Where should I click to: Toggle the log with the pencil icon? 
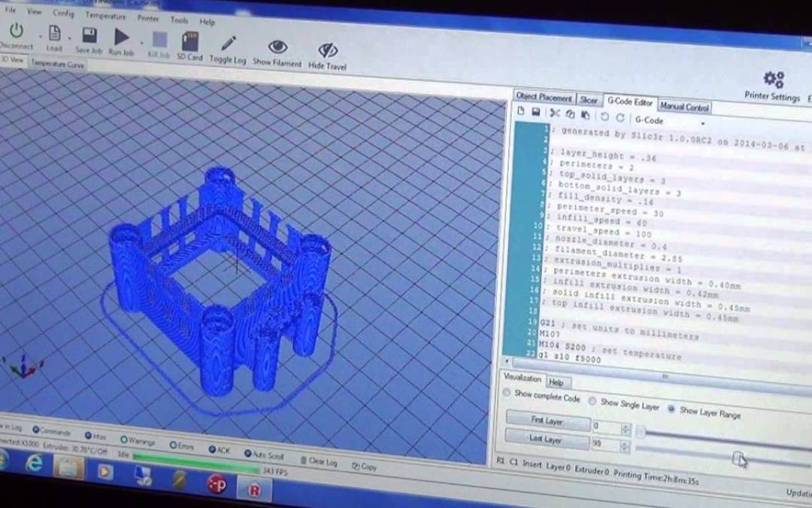click(x=228, y=43)
